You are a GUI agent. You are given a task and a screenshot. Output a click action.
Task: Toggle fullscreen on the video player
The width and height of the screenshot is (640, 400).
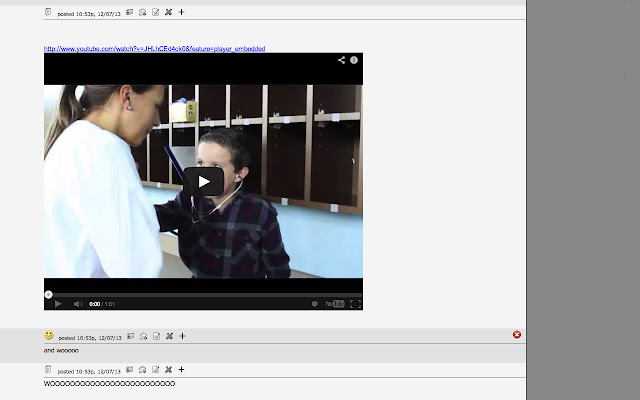tap(355, 304)
